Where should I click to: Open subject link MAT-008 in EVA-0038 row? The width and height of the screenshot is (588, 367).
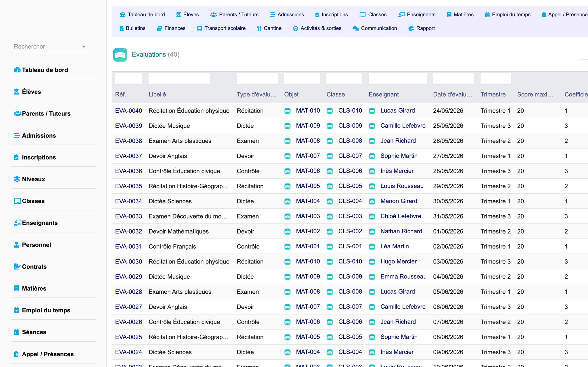(308, 141)
